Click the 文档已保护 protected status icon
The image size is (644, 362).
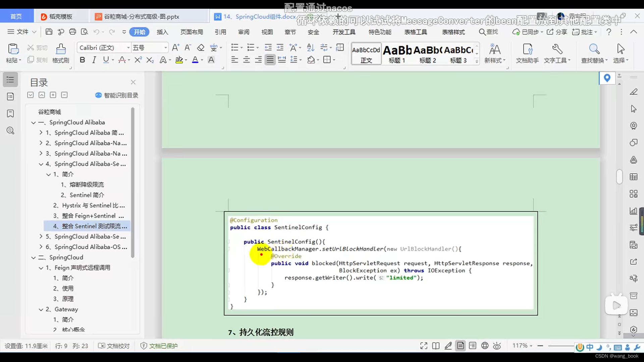click(x=144, y=346)
